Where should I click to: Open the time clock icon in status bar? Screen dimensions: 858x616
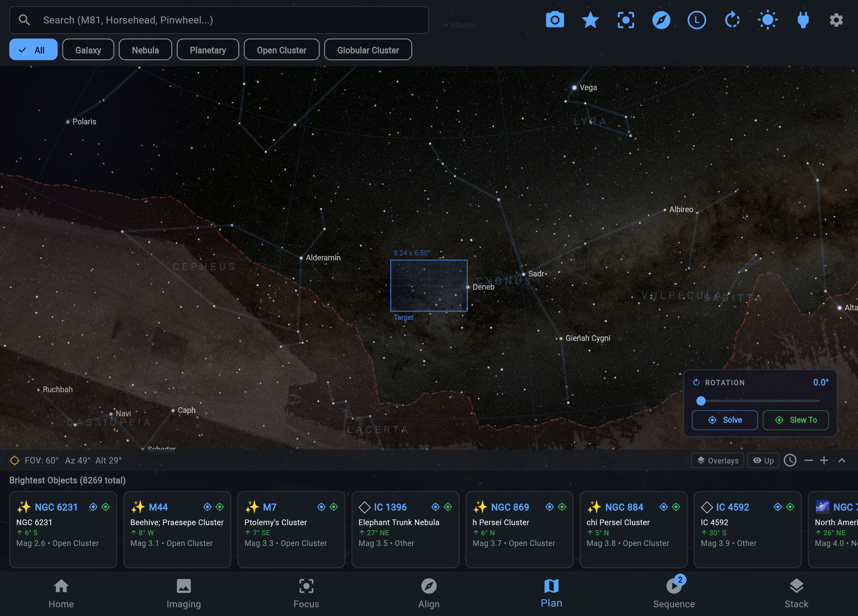click(x=790, y=460)
